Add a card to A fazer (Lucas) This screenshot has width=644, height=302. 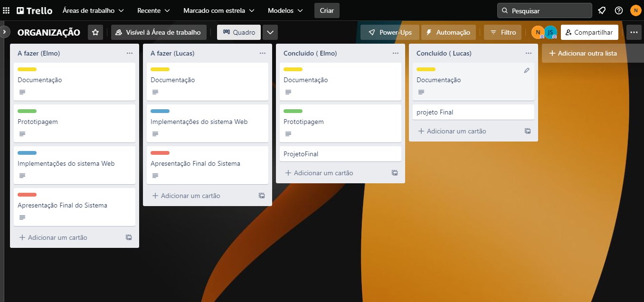tap(186, 195)
